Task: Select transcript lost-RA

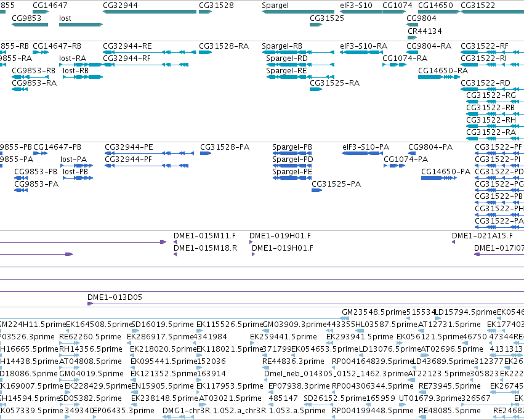Action: pyautogui.click(x=73, y=58)
